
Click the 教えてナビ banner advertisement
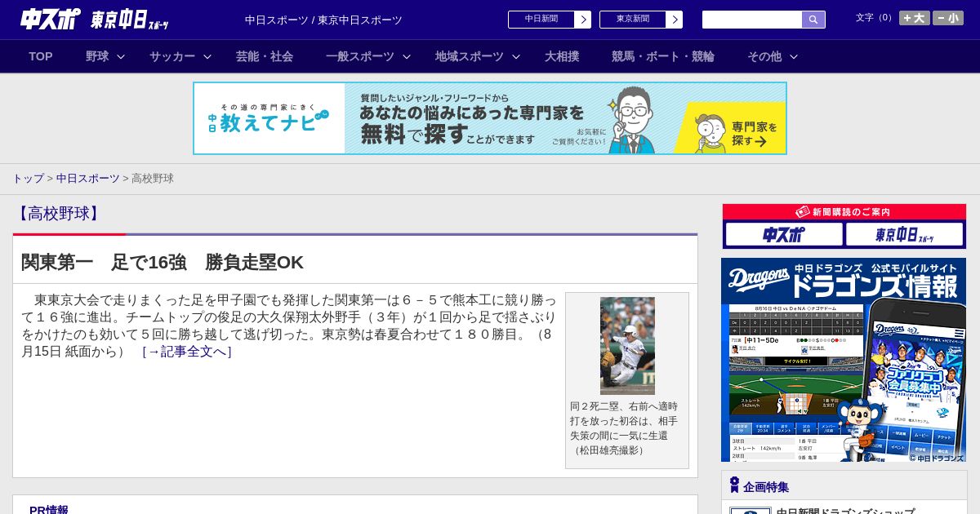pyautogui.click(x=490, y=118)
